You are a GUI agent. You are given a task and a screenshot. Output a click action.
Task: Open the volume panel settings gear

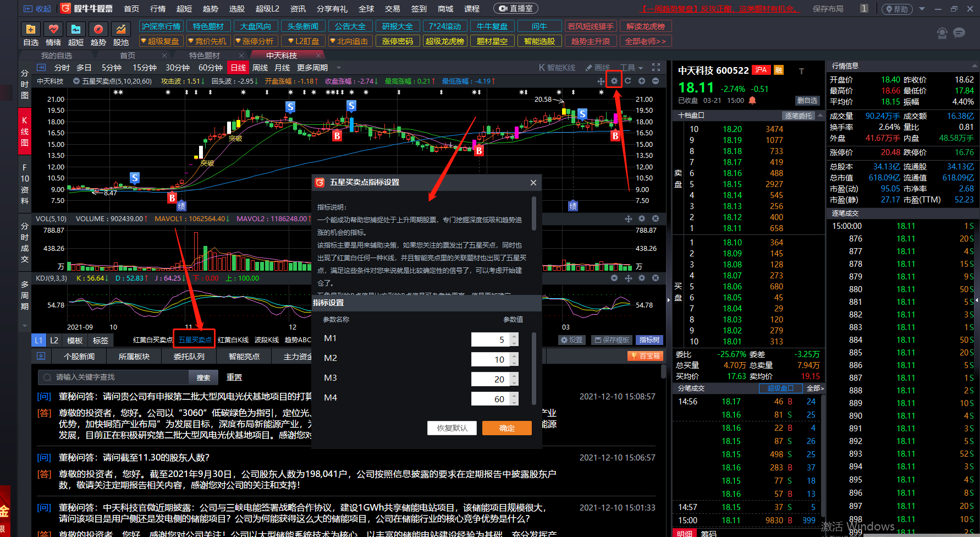(642, 218)
